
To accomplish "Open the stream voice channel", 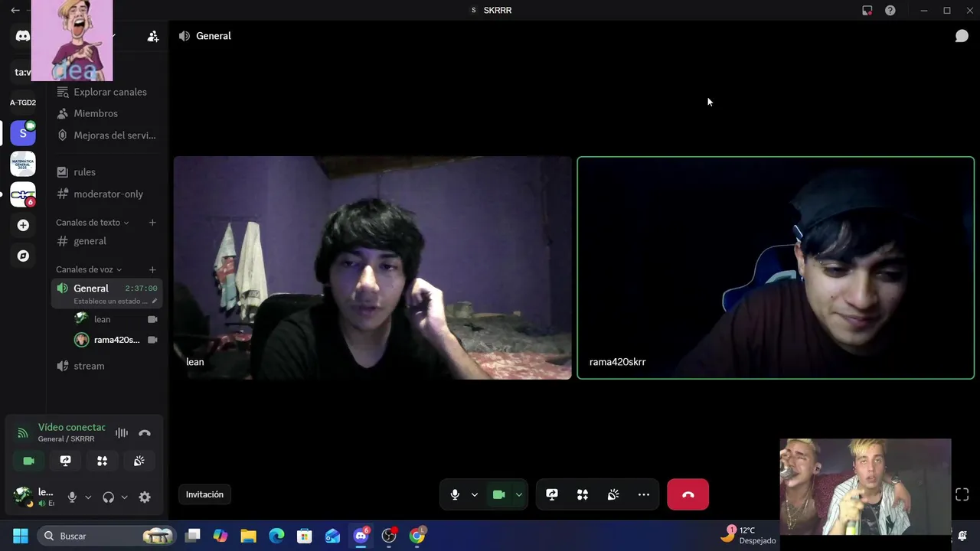I will pos(106,366).
